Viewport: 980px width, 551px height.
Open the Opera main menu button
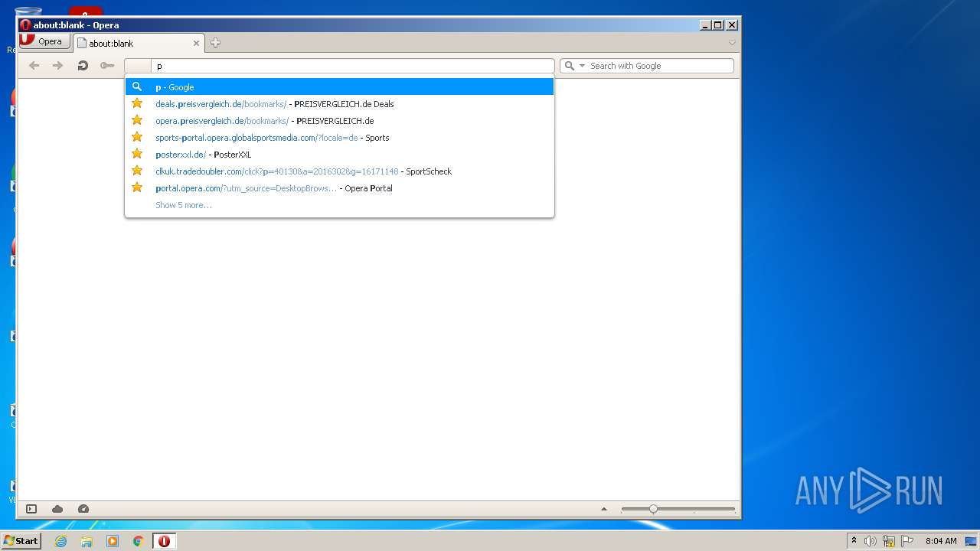point(45,42)
